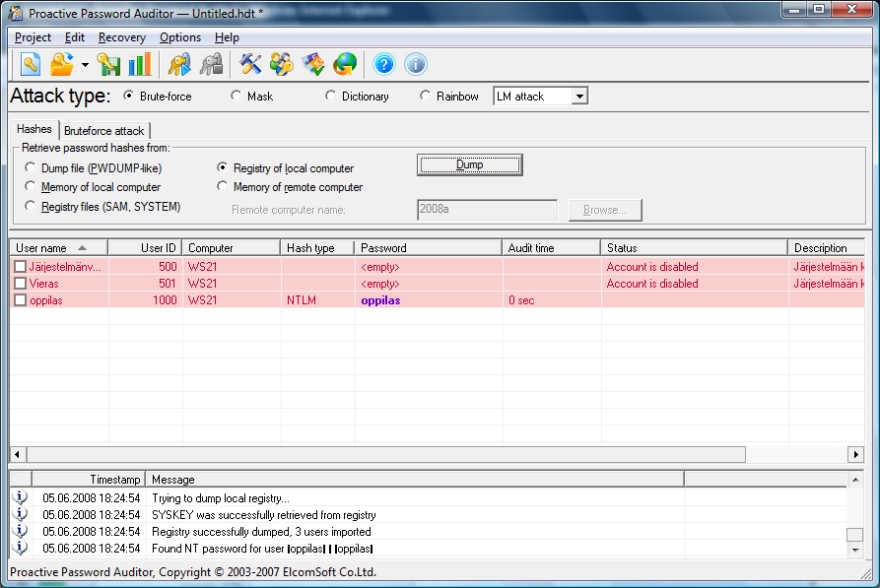Open the About info icon in toolbar
The image size is (880, 588).
[416, 65]
